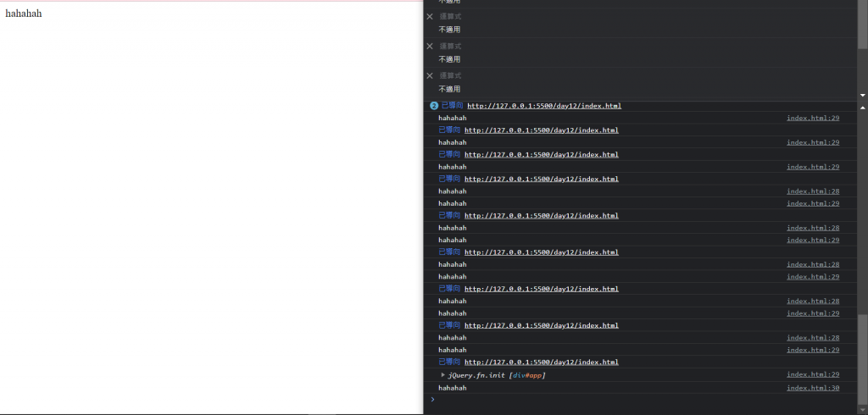Remove the live expression just above the console log
The width and height of the screenshot is (868, 415).
pyautogui.click(x=430, y=76)
